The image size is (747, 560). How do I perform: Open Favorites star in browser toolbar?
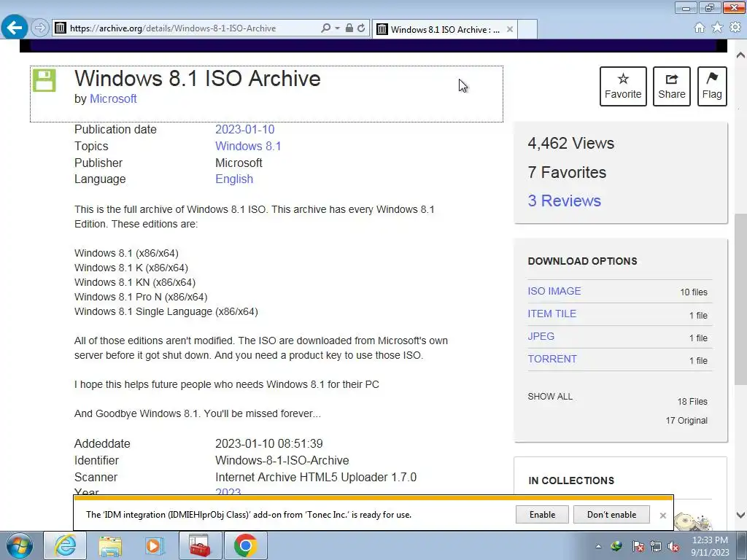point(717,28)
